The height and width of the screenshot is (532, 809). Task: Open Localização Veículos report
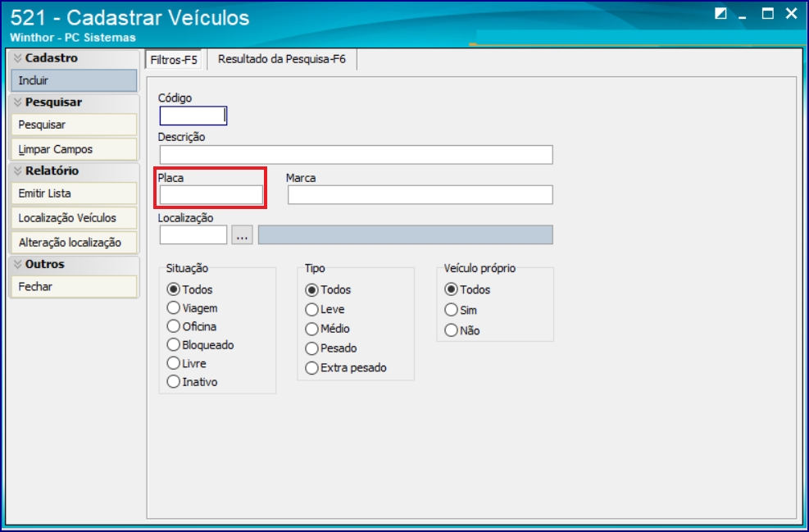[x=75, y=218]
